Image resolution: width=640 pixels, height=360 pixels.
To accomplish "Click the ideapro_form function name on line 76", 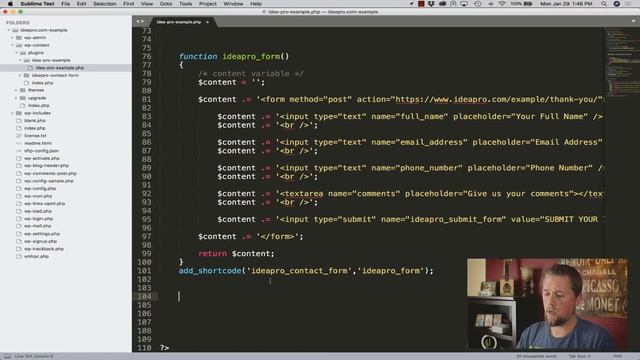I will [251, 56].
